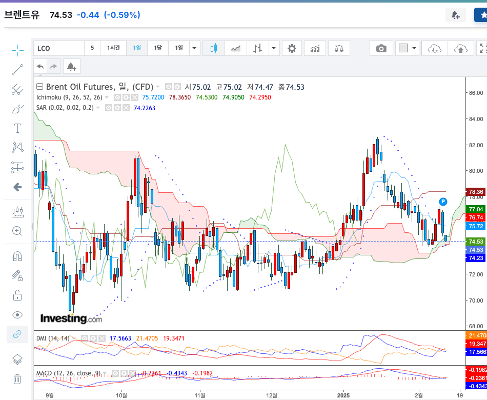Collapse the Brent Oil Futures legend box
Image resolution: width=487 pixels, height=400 pixels.
(39, 87)
